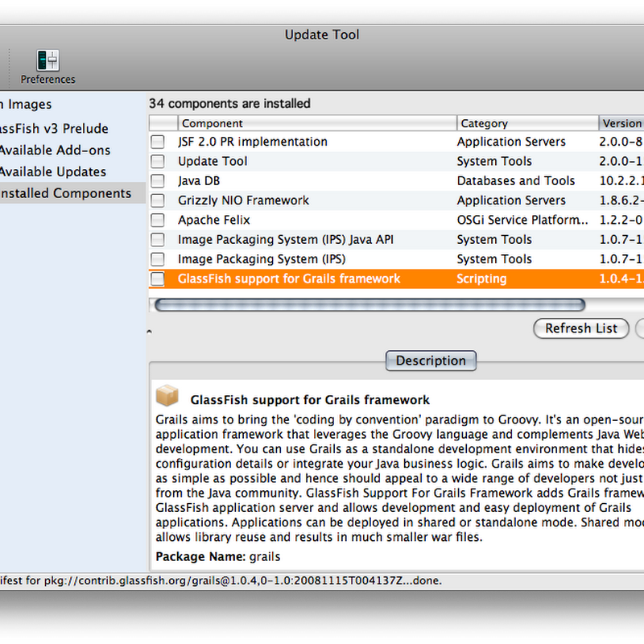Image resolution: width=644 pixels, height=644 pixels.
Task: Select the Apache Felix checkbox
Action: [x=157, y=220]
